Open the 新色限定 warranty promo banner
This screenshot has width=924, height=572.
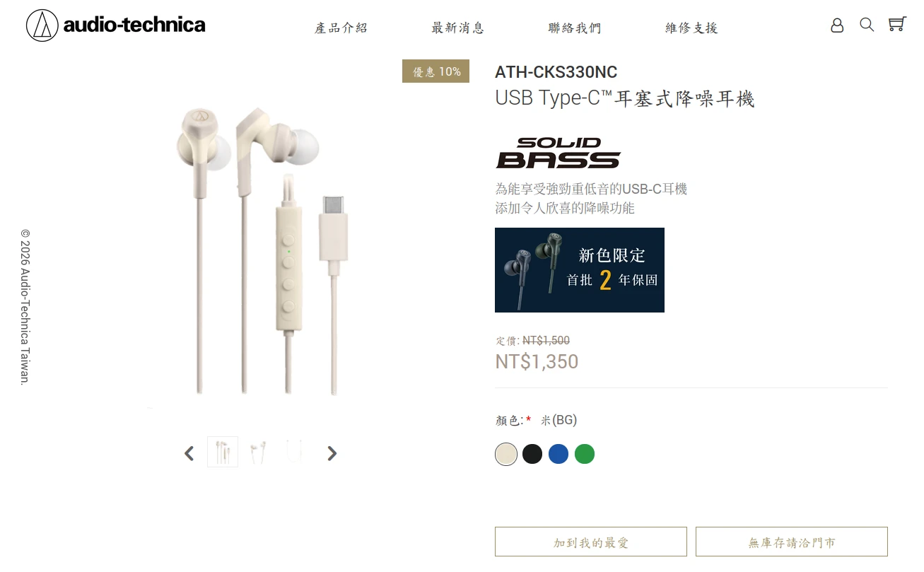pyautogui.click(x=580, y=270)
